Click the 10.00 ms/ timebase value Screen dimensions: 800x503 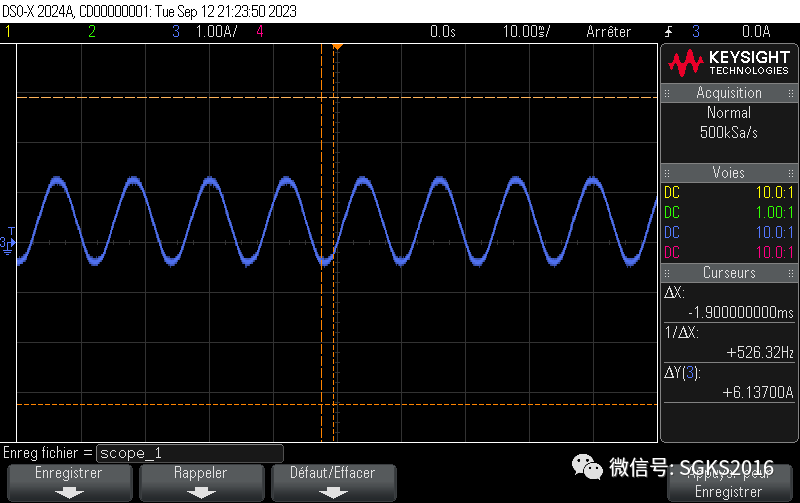point(526,32)
